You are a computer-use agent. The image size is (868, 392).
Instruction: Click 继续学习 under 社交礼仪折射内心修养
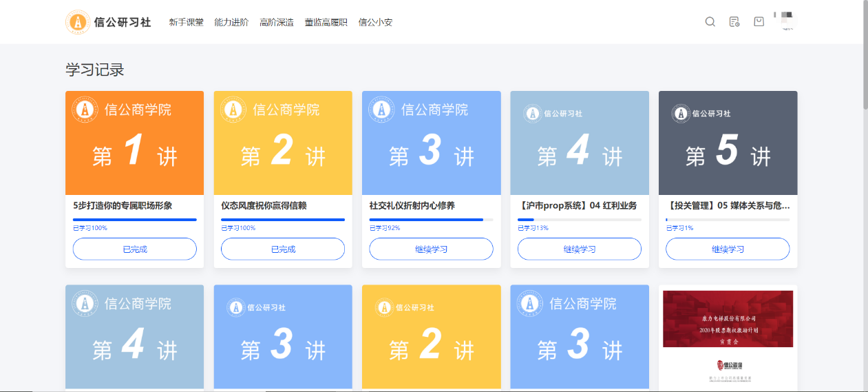click(431, 249)
